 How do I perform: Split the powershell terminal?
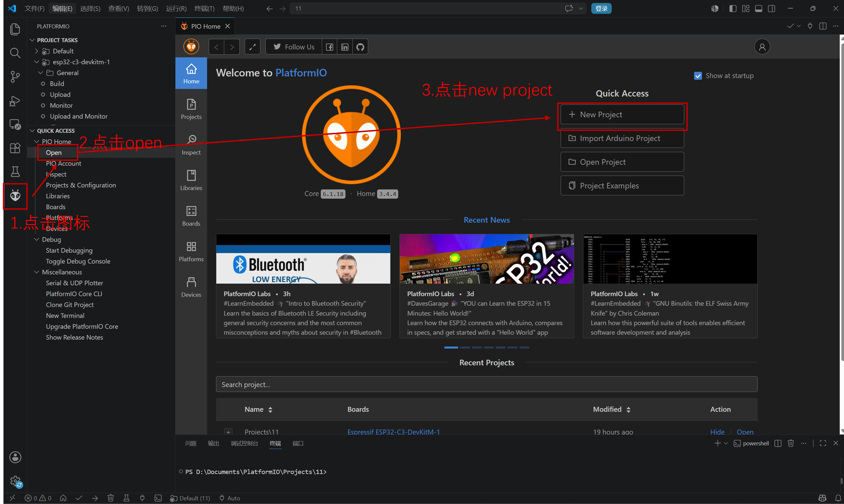click(x=778, y=443)
